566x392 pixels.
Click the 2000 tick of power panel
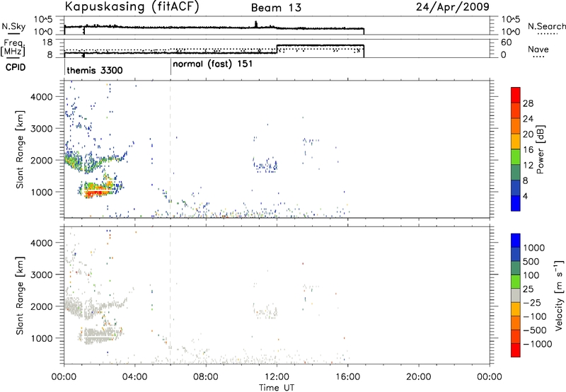click(41, 160)
